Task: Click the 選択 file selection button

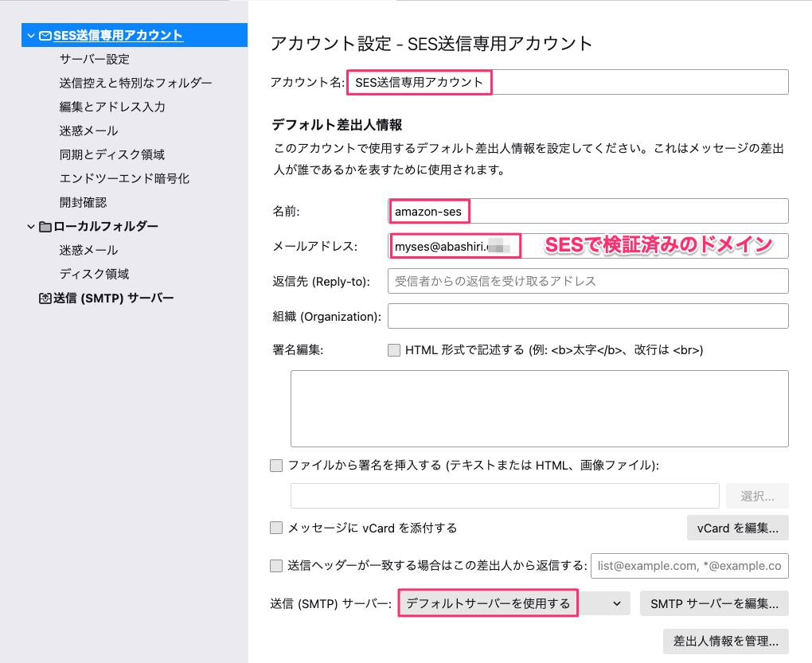Action: click(x=756, y=495)
